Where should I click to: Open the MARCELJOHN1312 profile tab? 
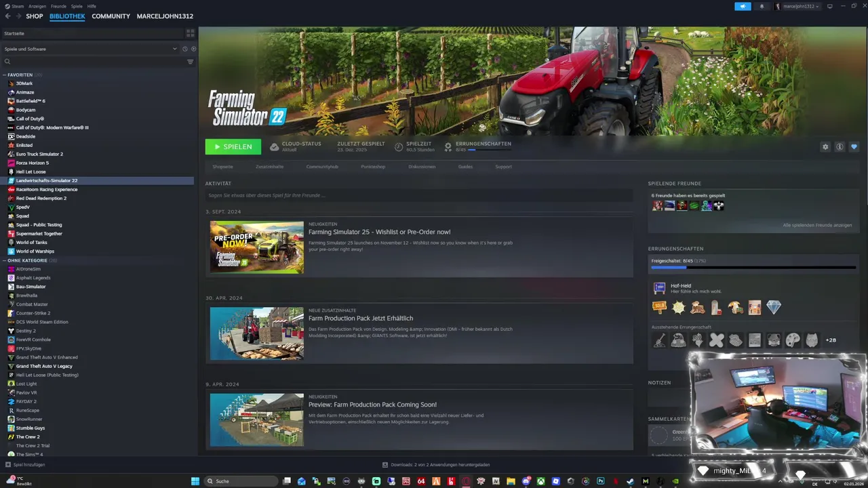coord(165,16)
